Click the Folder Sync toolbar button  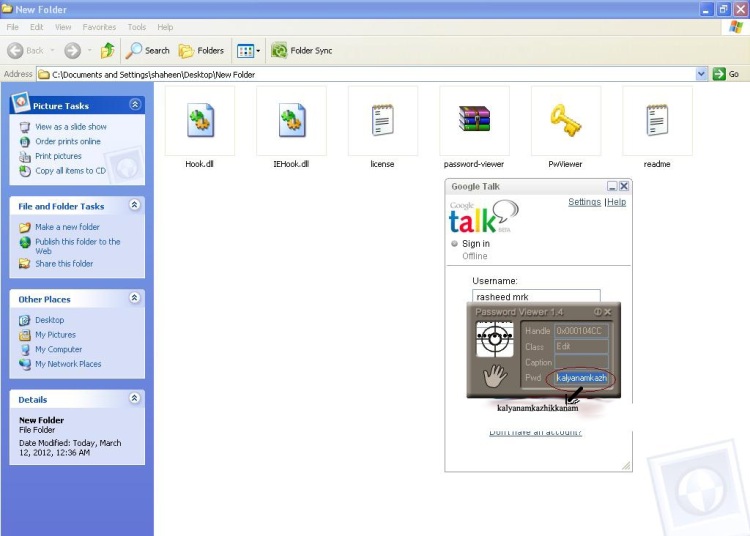tap(302, 50)
